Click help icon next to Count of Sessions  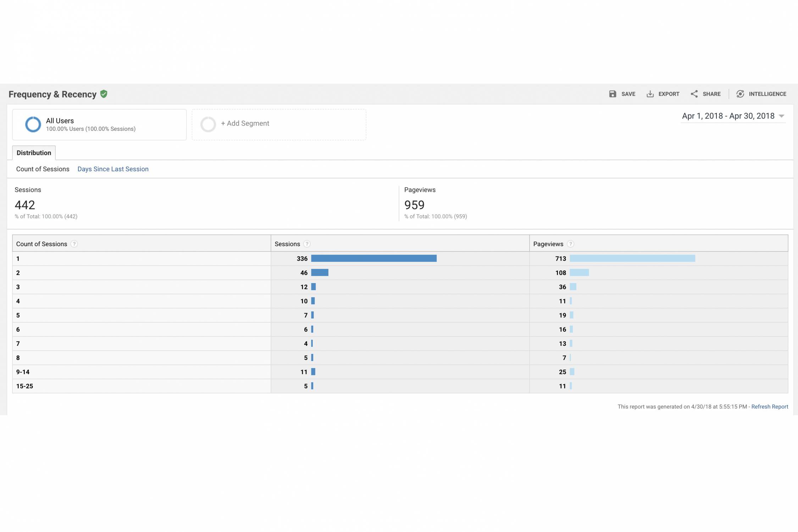click(74, 244)
